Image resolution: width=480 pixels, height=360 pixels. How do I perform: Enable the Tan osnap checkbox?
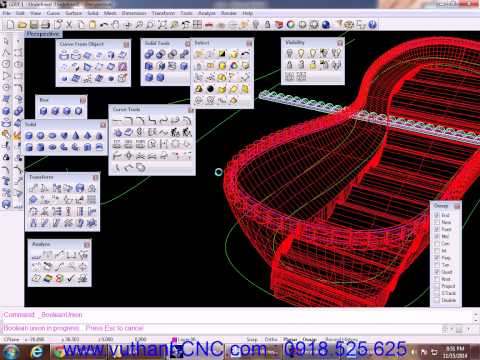pyautogui.click(x=437, y=265)
